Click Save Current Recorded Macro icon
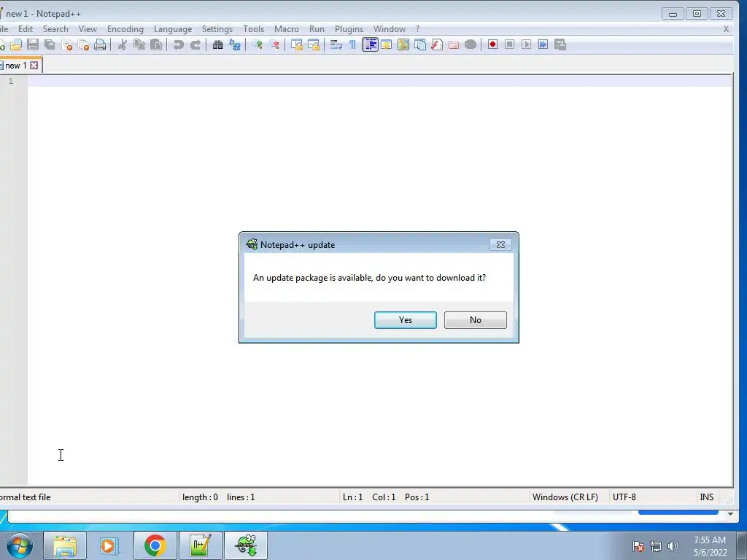The width and height of the screenshot is (747, 560). (560, 44)
